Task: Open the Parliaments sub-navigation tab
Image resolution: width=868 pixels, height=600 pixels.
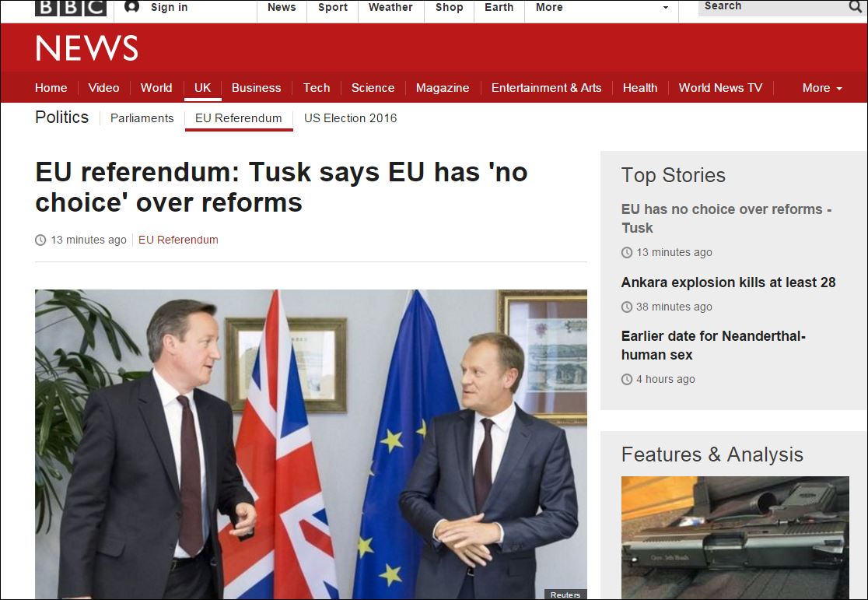Action: pyautogui.click(x=142, y=118)
